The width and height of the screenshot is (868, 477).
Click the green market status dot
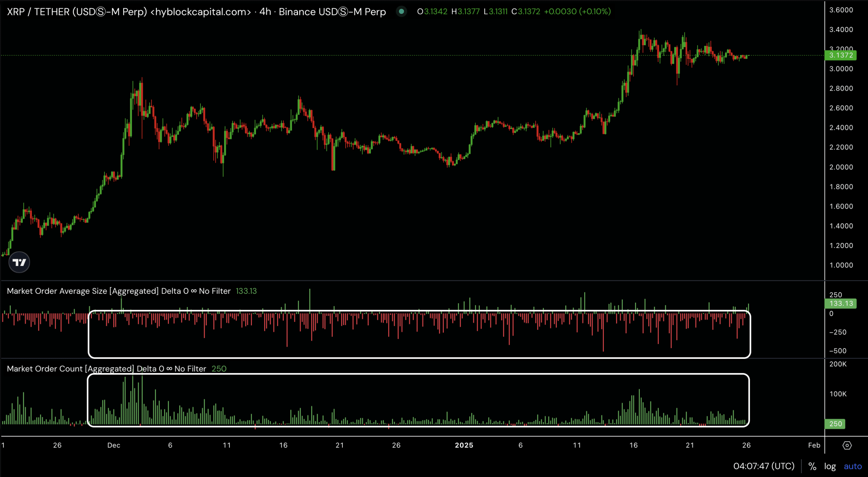[401, 12]
